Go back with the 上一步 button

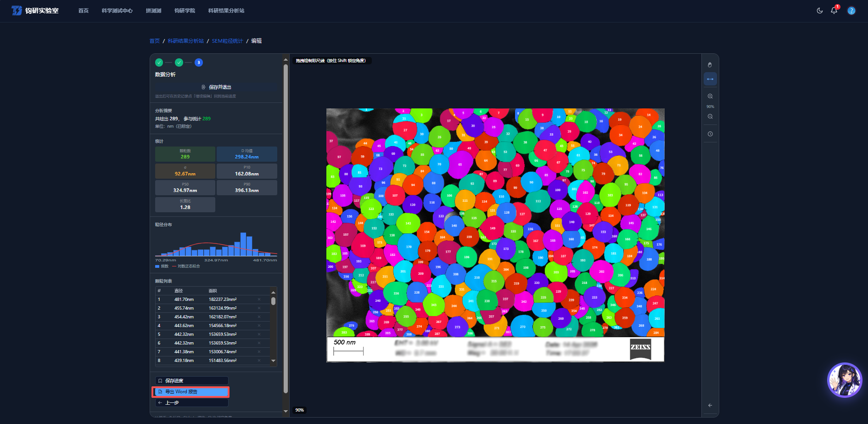[192, 403]
